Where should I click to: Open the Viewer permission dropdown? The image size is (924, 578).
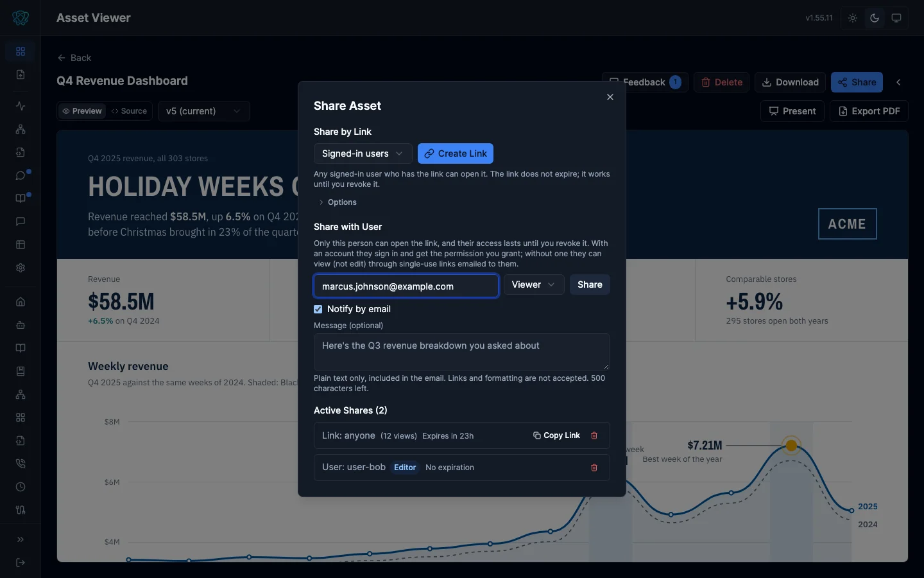pyautogui.click(x=534, y=285)
